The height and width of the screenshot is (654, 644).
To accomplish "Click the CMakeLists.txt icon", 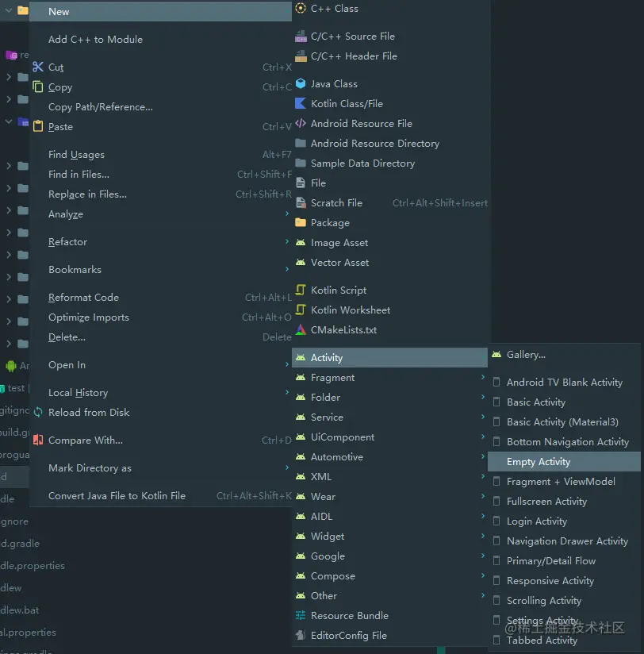I will 301,329.
